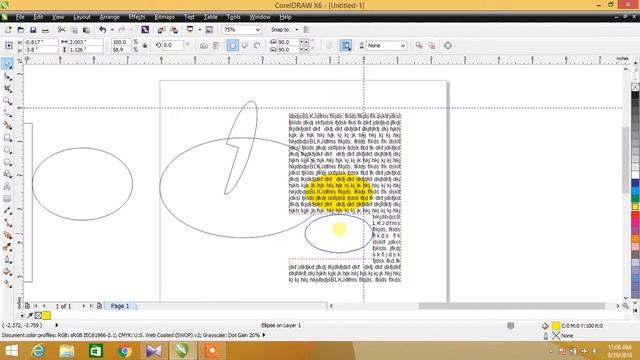Select the Shape edit tool
Screen dimensions: 640x360
tap(7, 76)
